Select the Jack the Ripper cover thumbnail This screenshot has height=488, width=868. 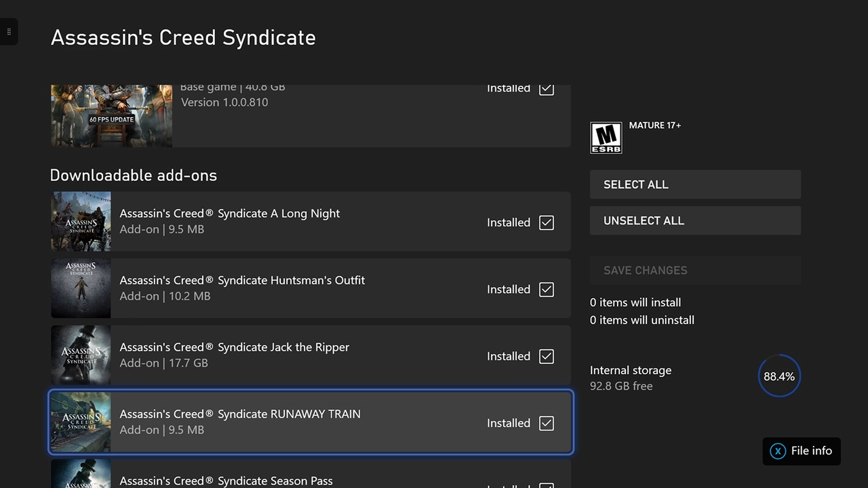point(81,355)
